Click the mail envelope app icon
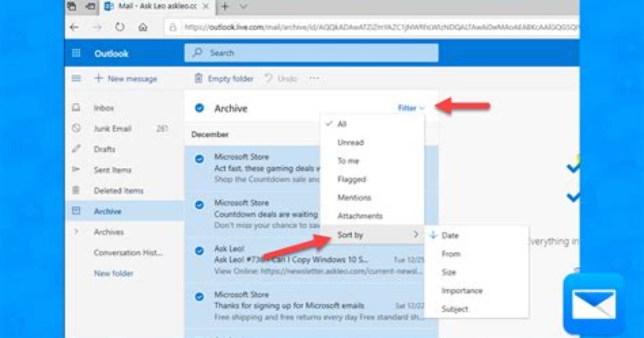The height and width of the screenshot is (338, 644). [594, 304]
